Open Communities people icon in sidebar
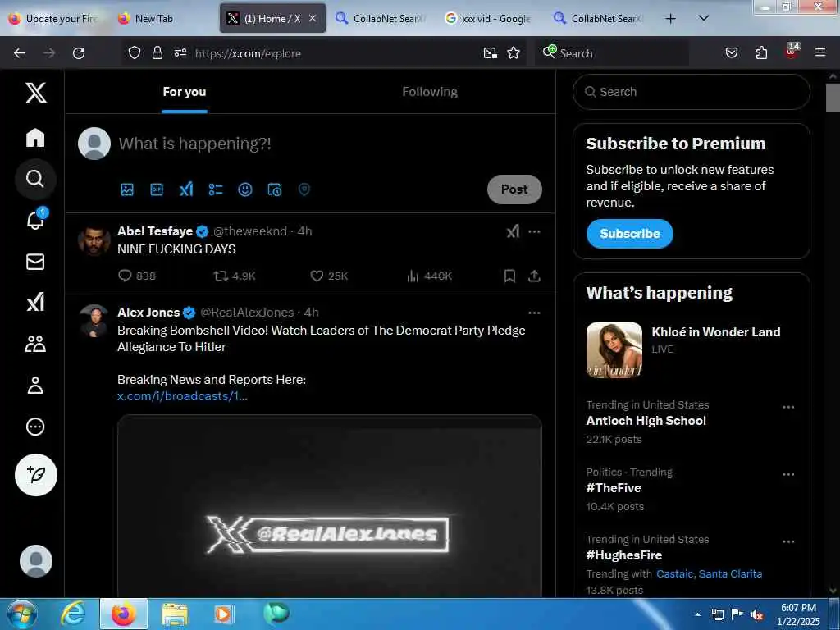Viewport: 840px width, 630px height. pos(35,344)
